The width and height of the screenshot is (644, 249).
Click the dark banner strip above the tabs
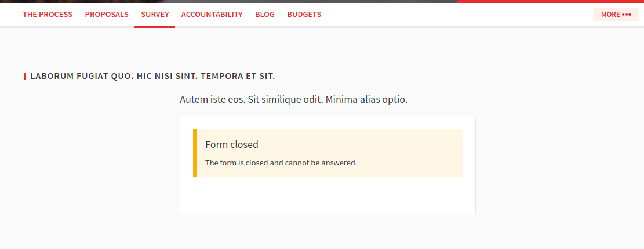(x=232, y=1)
